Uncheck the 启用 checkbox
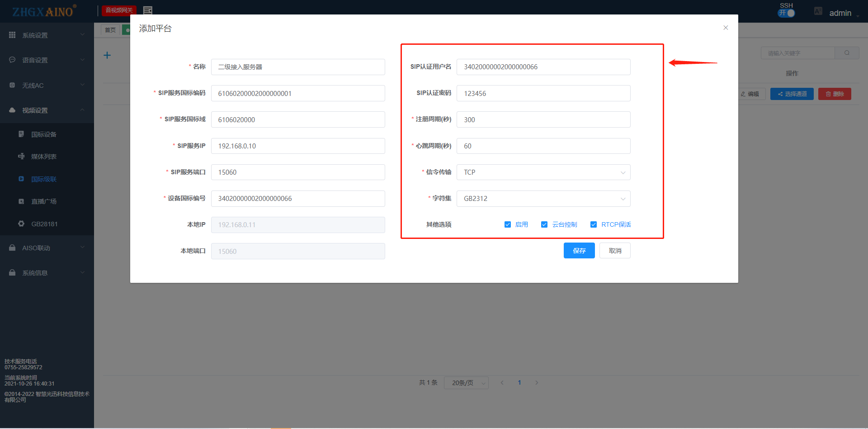 (508, 224)
